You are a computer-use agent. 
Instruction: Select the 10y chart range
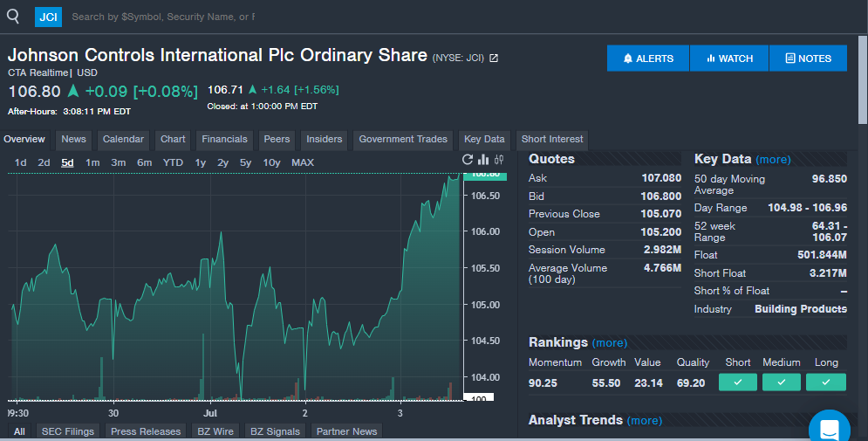(271, 163)
